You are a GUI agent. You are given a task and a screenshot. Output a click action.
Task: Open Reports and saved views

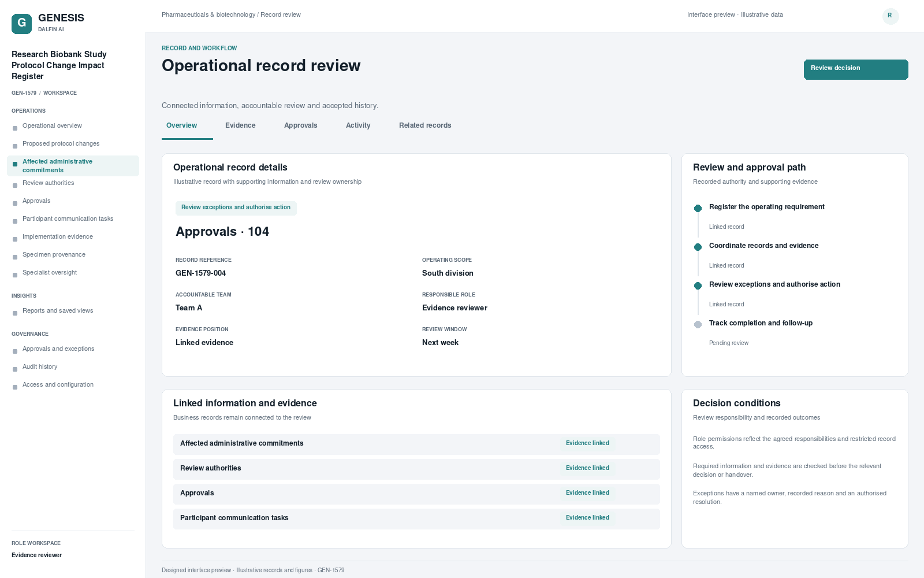click(x=73, y=311)
